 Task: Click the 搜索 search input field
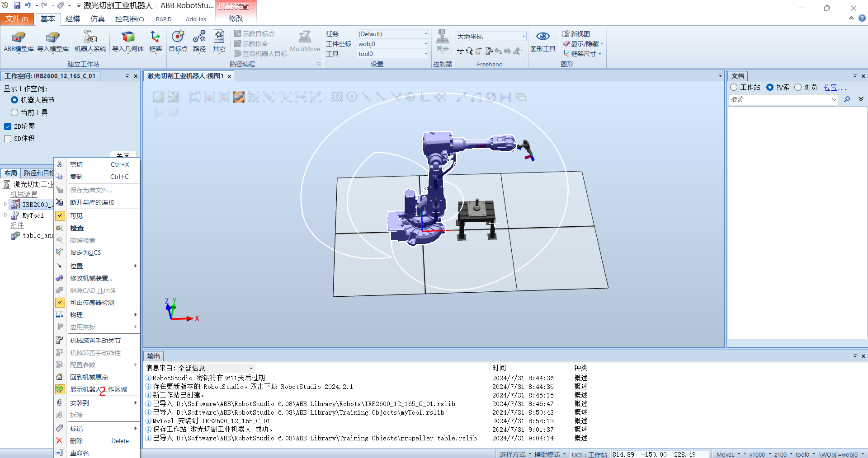tap(783, 99)
